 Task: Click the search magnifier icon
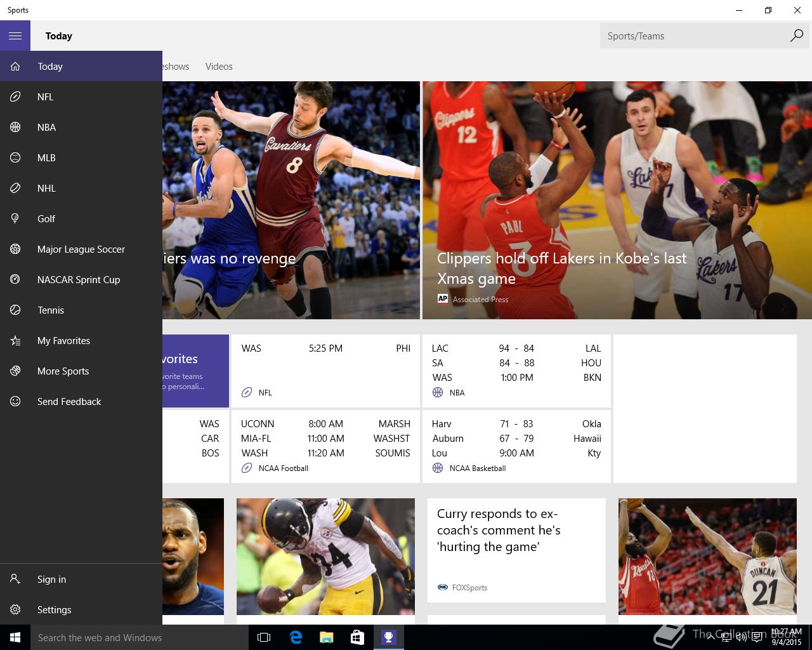point(796,36)
